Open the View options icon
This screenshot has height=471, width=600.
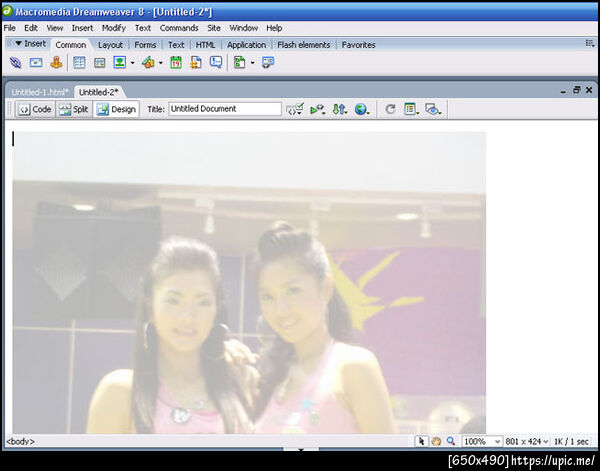click(411, 109)
